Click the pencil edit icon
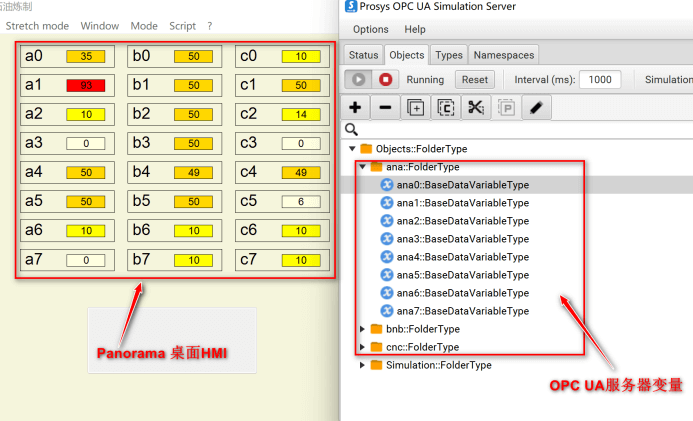 click(536, 107)
